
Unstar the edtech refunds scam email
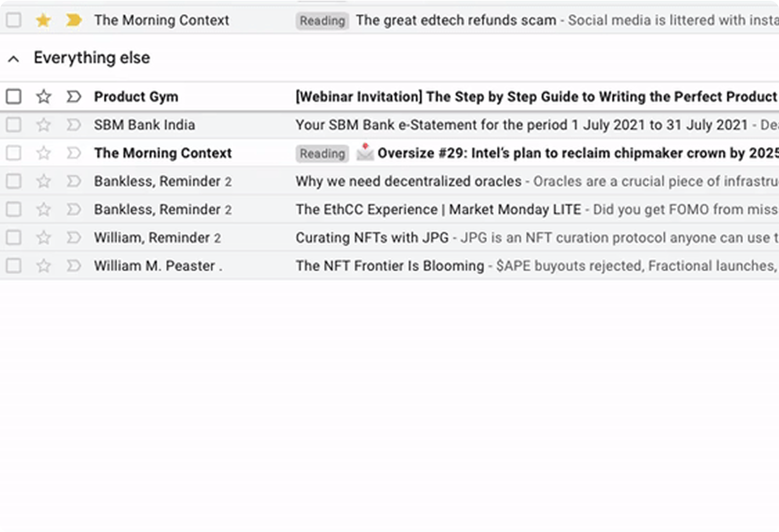tap(44, 20)
